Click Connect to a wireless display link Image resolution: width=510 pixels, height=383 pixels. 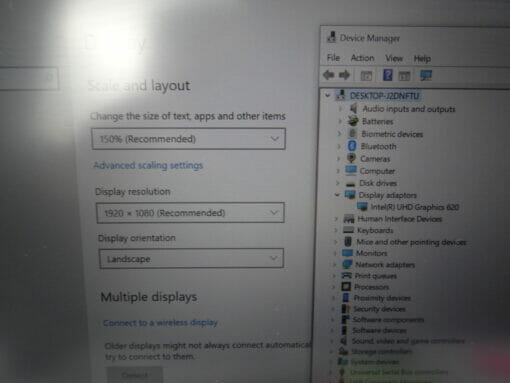[x=160, y=323]
